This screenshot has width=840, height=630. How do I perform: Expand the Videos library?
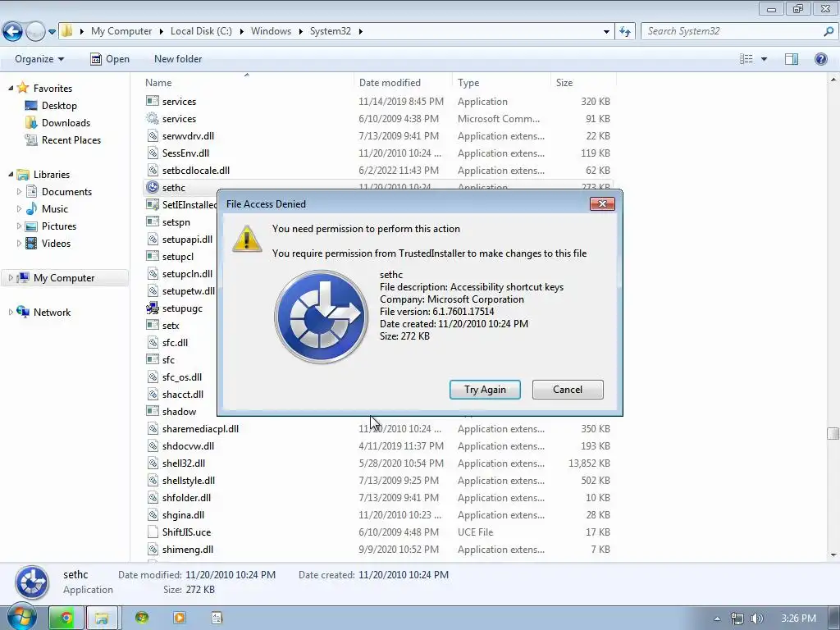[x=20, y=243]
